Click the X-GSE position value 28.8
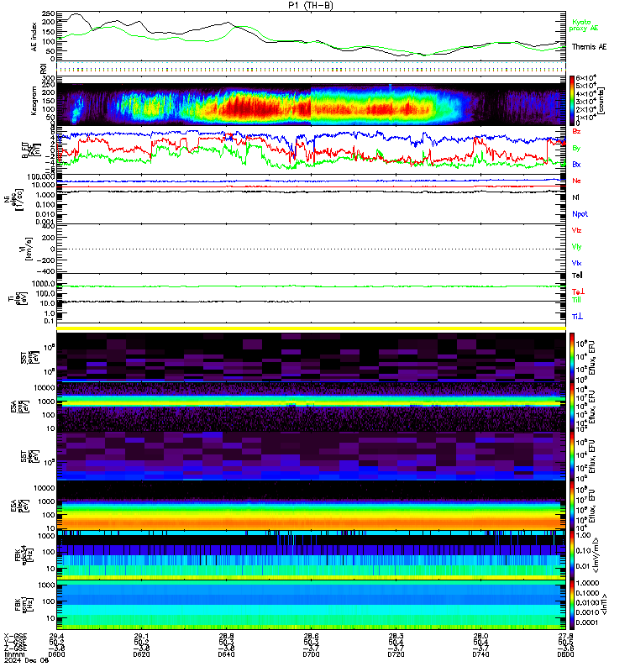 226,636
